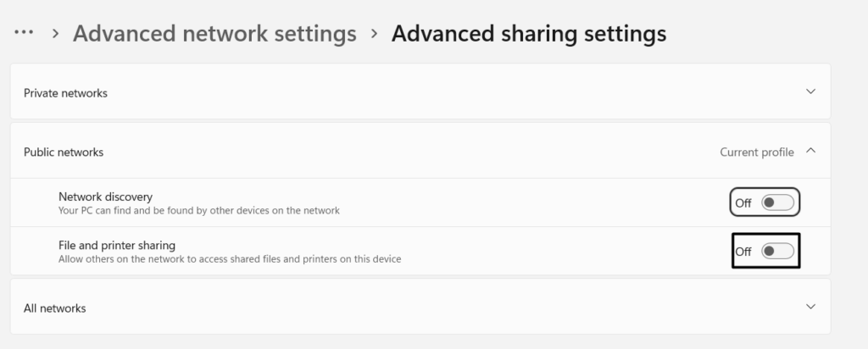This screenshot has width=868, height=349.
Task: Enable the File and printer sharing switch
Action: pyautogui.click(x=777, y=251)
